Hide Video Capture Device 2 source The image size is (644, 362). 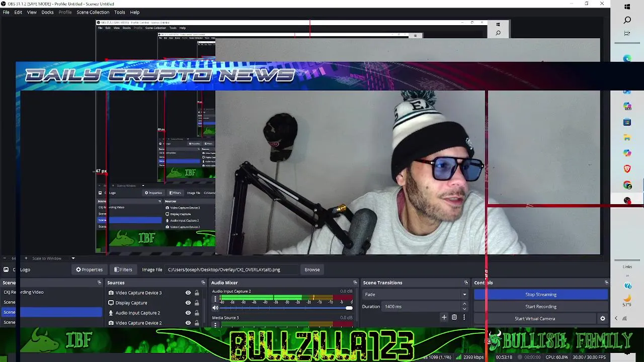pos(188,323)
